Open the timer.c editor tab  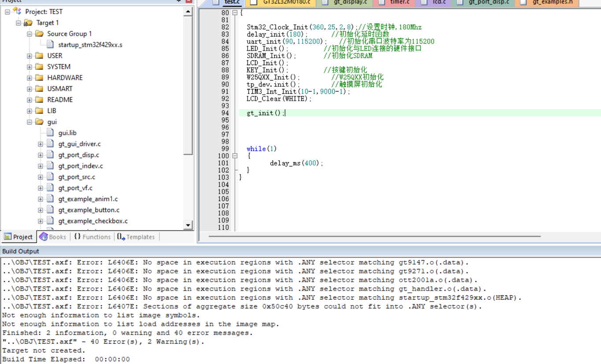coord(395,3)
